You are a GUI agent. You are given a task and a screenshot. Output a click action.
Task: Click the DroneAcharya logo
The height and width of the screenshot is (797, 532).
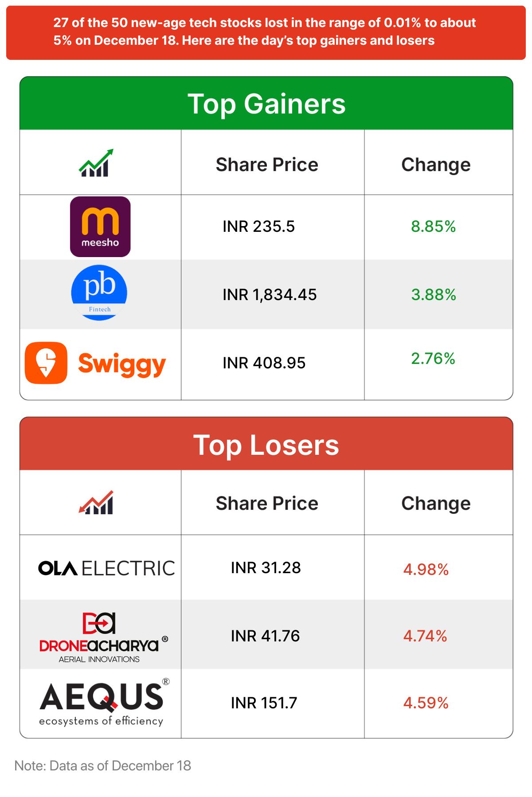(104, 637)
